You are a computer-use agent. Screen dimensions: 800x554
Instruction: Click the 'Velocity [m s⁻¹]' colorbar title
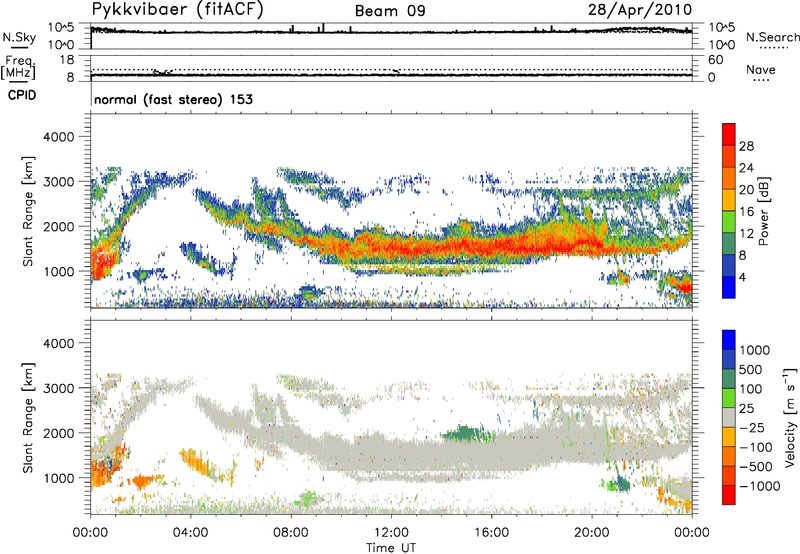[790, 417]
